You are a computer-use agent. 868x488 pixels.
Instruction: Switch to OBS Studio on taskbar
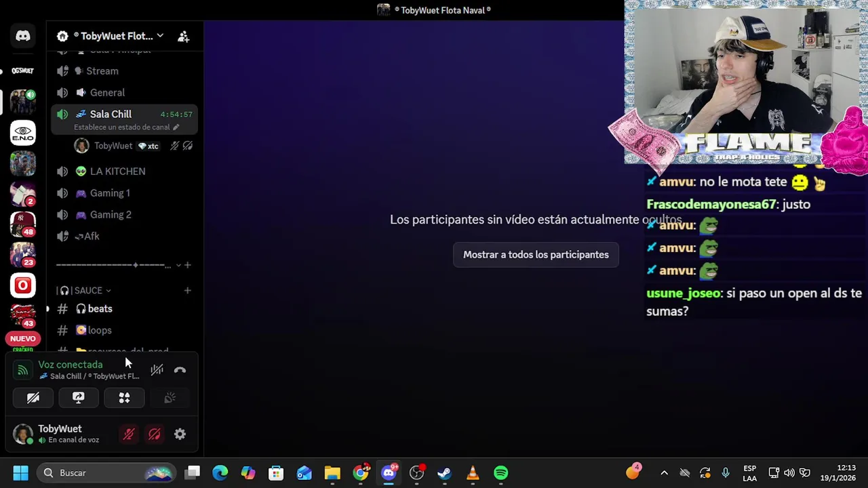[417, 473]
